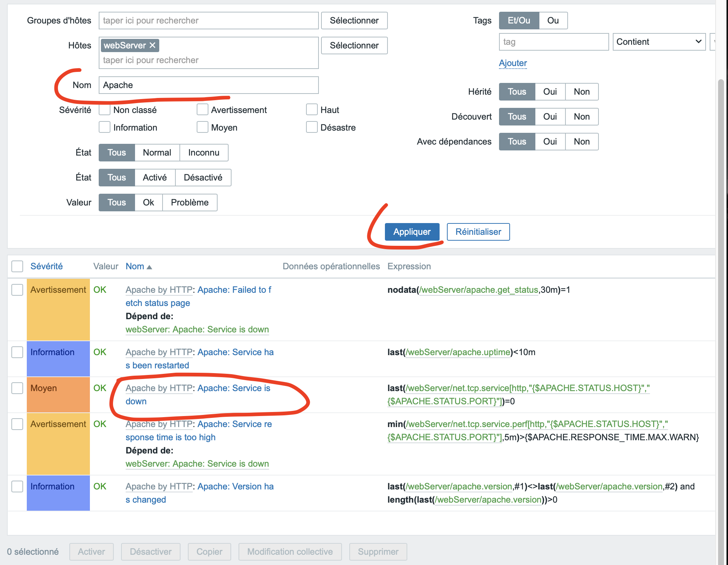Switch the tags mode to Ou

pyautogui.click(x=553, y=21)
